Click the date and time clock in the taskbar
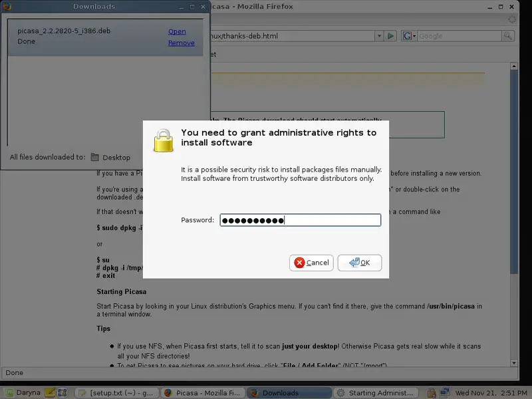 [491, 393]
